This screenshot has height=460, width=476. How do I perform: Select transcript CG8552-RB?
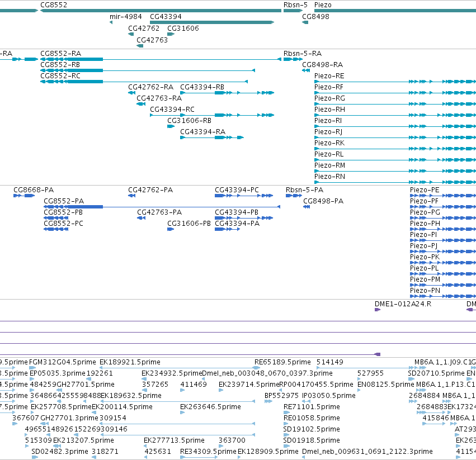[60, 65]
